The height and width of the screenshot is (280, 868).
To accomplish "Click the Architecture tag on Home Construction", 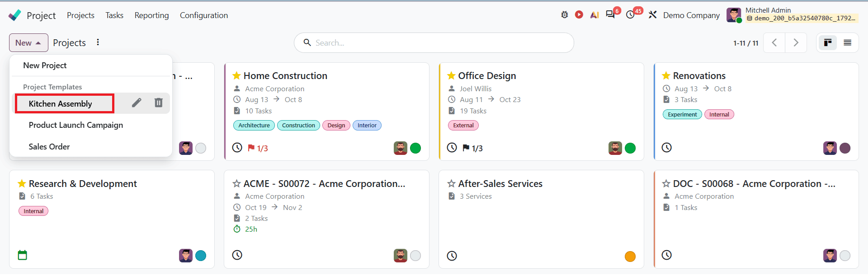I will click(254, 125).
